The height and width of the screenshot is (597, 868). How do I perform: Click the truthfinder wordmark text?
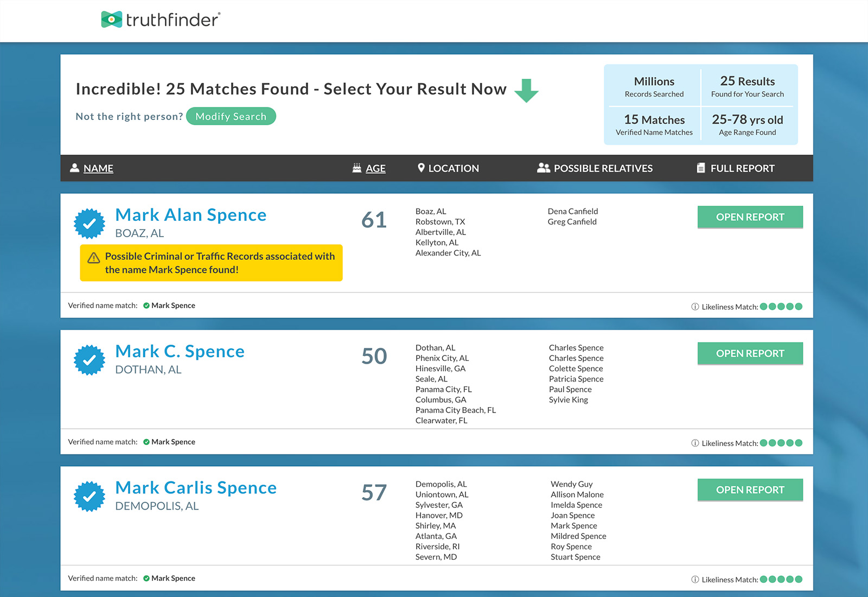(173, 20)
